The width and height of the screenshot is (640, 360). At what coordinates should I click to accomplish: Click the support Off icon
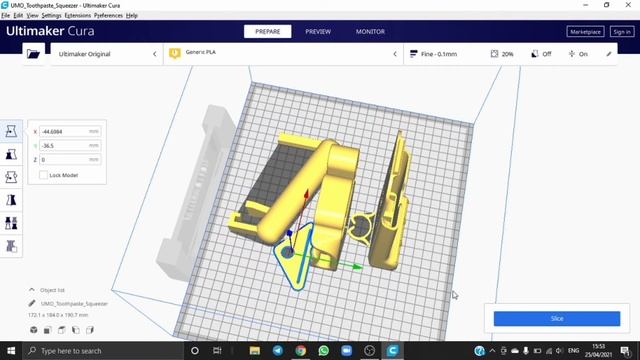[x=535, y=54]
